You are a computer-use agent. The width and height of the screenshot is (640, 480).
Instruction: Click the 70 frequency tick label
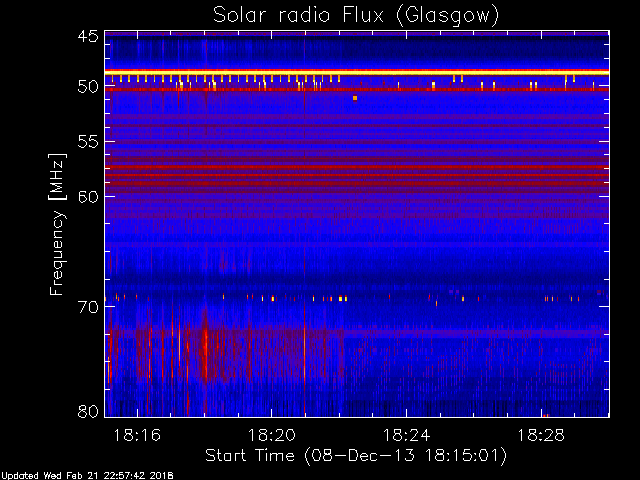tap(88, 307)
